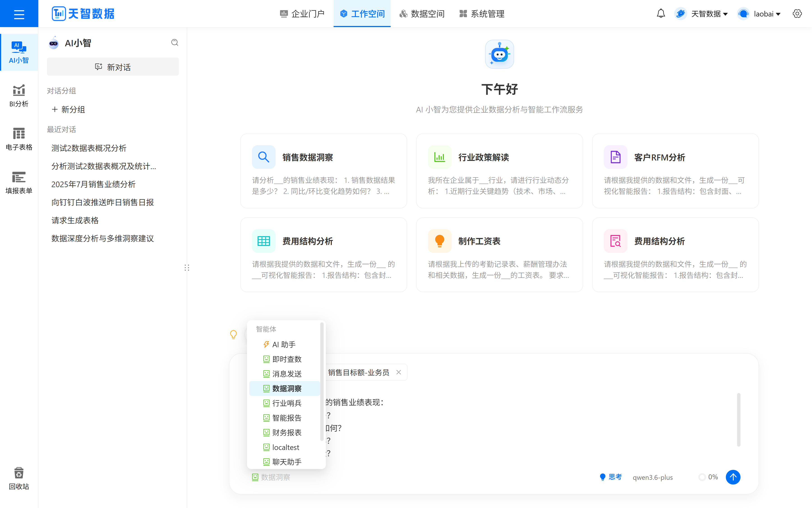Click the 客户RFM分析 document icon
Viewport: 812px width, 508px height.
pos(615,157)
